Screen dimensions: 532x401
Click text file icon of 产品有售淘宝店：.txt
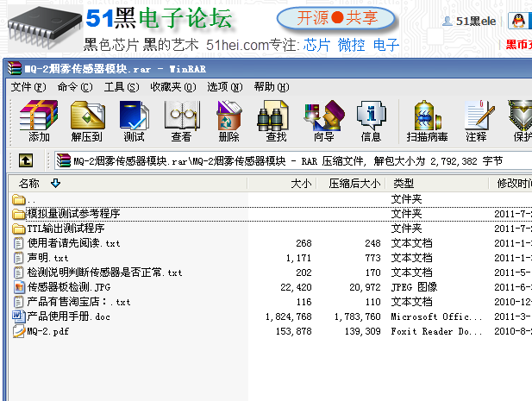pos(18,302)
